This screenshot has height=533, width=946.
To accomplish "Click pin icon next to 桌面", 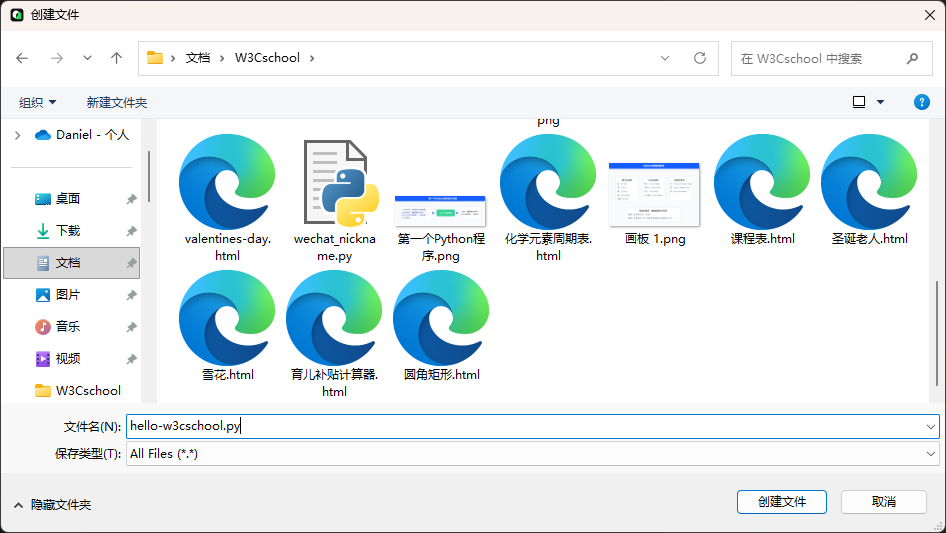I will [x=131, y=199].
